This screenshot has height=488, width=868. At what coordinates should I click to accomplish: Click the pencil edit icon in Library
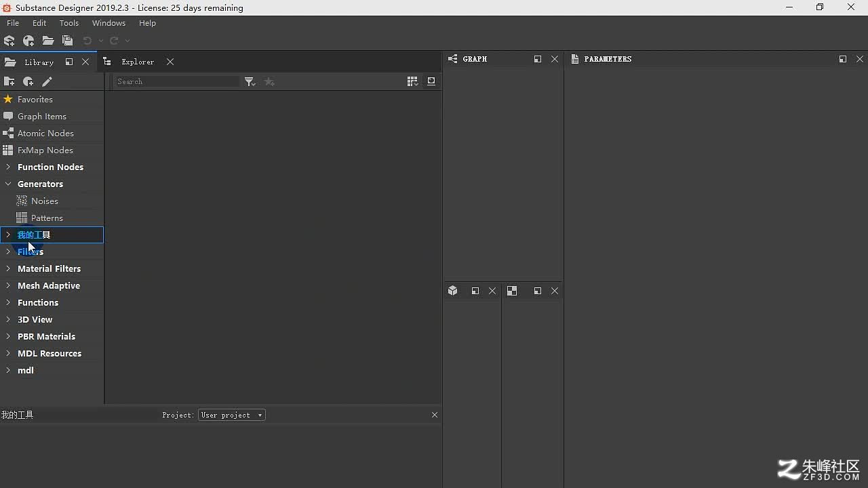click(47, 81)
